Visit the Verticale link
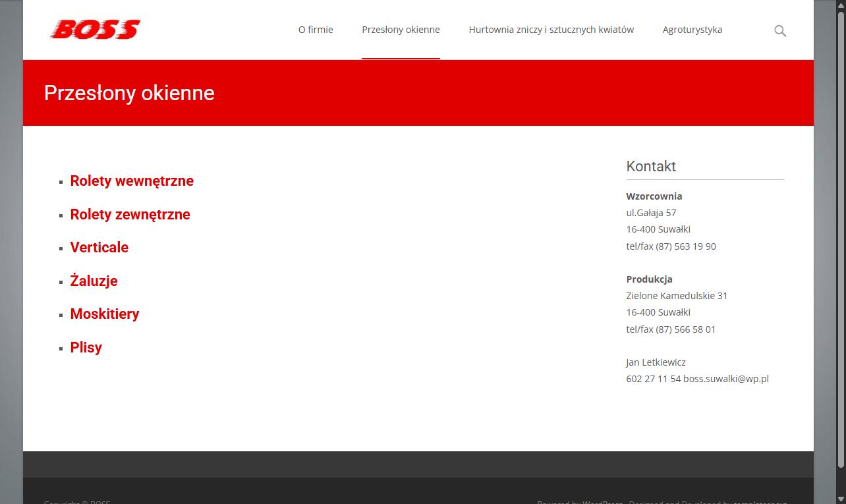The height and width of the screenshot is (504, 846). click(x=99, y=248)
